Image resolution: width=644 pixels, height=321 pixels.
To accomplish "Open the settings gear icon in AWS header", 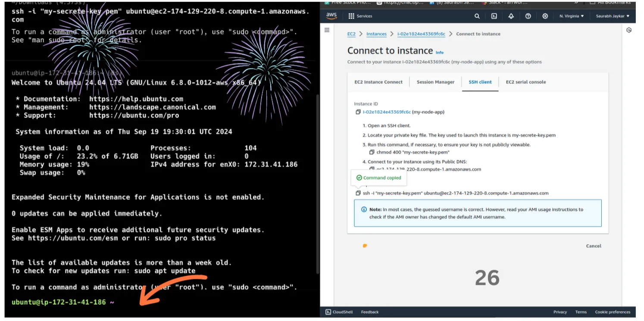I will [x=545, y=16].
